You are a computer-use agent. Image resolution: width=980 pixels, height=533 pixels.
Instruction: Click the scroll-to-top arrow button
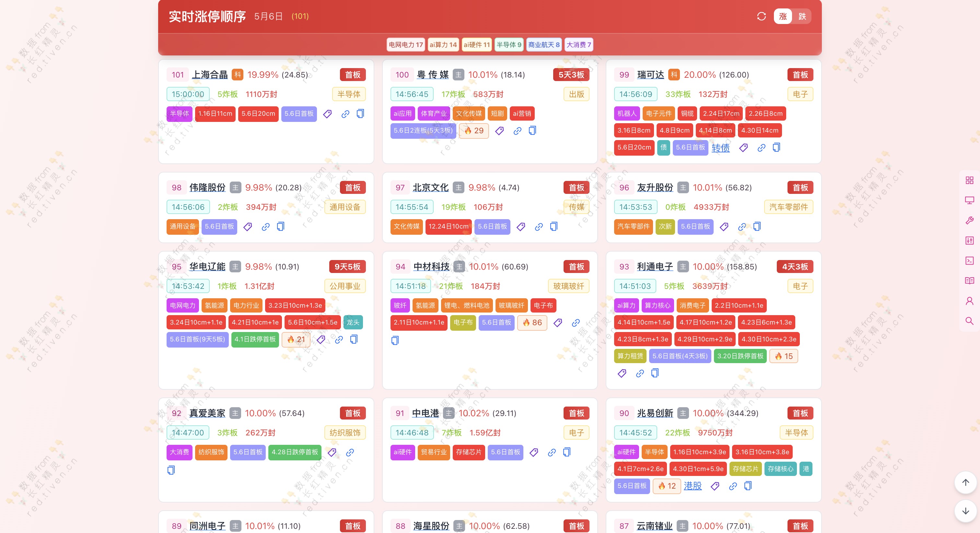[x=965, y=483]
